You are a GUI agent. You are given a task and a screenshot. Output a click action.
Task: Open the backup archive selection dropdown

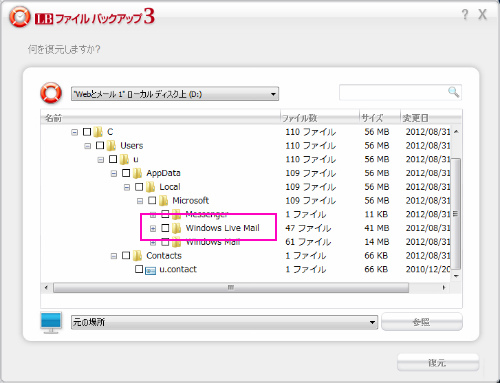[x=175, y=94]
